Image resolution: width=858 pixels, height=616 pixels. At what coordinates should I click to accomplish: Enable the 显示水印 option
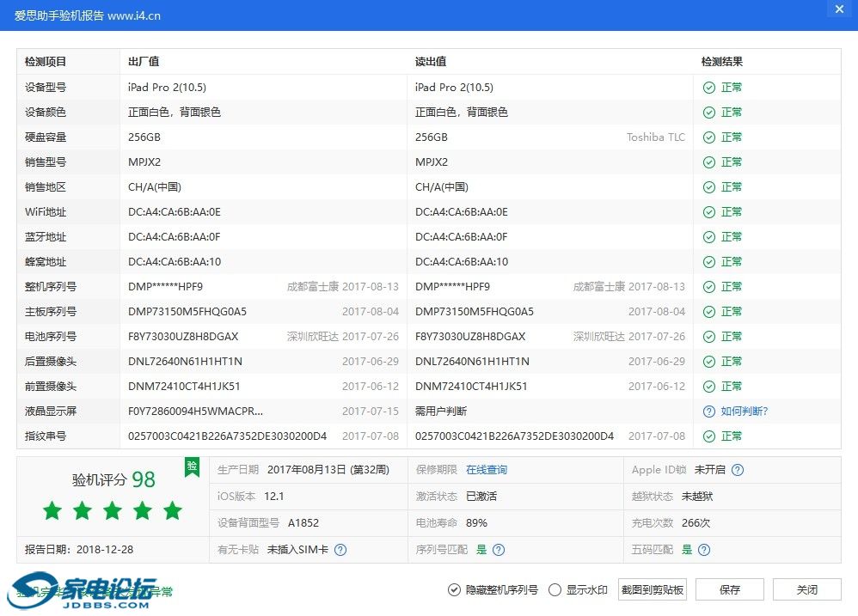point(555,589)
